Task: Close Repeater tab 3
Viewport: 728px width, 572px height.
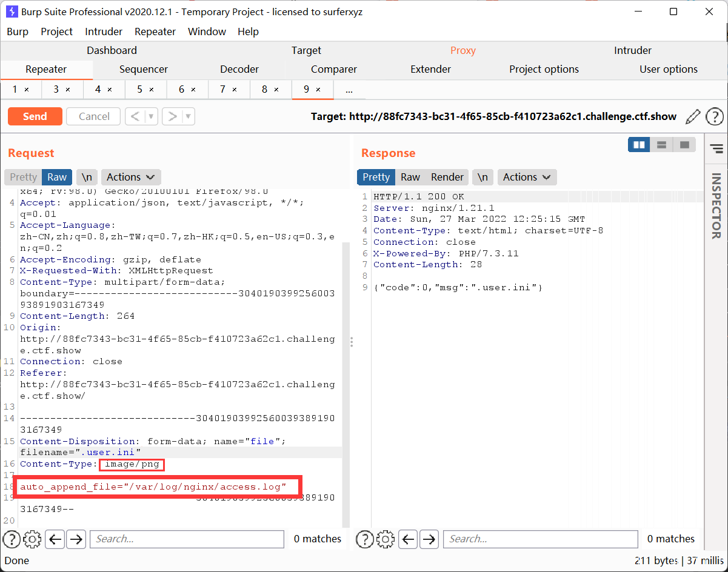Action: pos(68,90)
